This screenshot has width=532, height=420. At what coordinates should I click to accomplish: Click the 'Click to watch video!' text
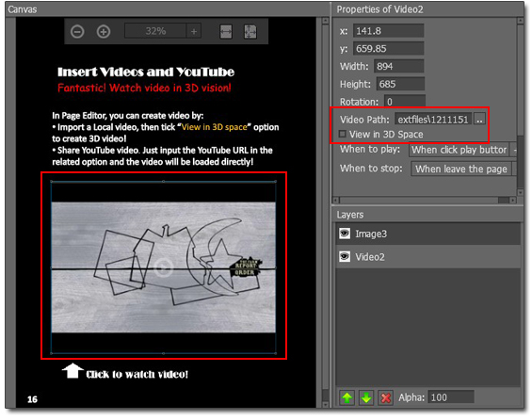point(137,374)
